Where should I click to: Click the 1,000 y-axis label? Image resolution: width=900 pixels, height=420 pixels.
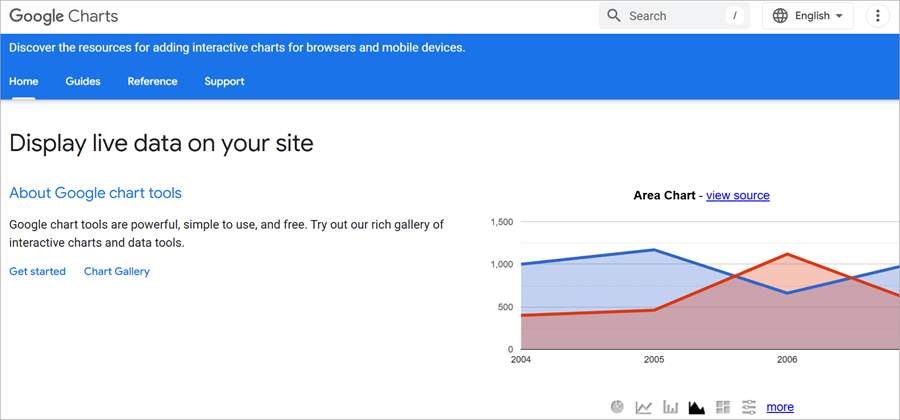click(x=503, y=265)
